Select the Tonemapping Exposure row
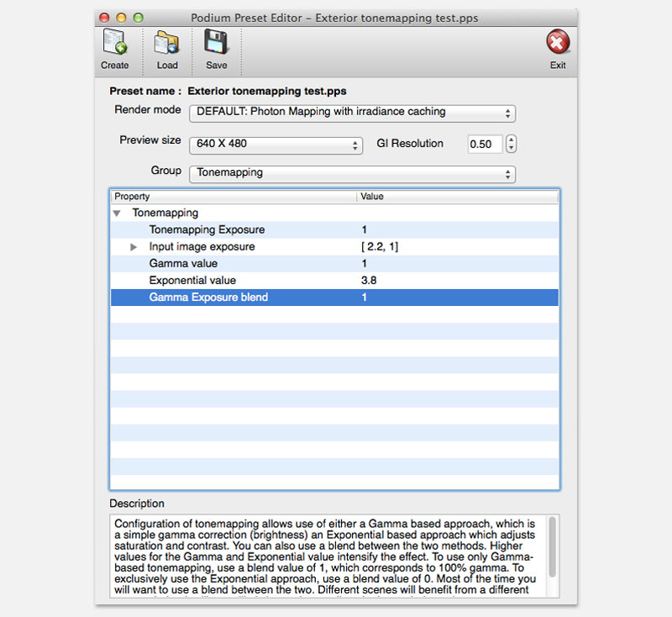 pyautogui.click(x=334, y=229)
